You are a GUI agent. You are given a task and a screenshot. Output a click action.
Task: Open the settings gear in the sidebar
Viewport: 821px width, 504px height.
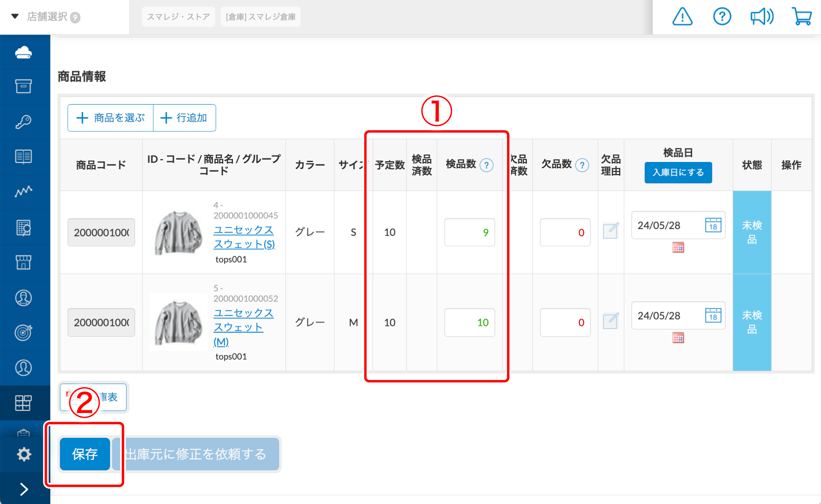pos(24,453)
